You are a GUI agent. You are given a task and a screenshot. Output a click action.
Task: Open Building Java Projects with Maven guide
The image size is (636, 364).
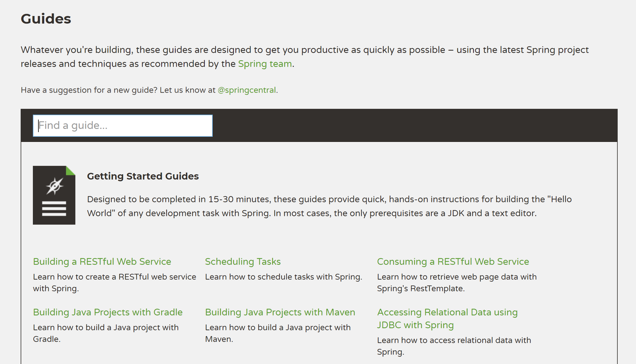coord(280,312)
